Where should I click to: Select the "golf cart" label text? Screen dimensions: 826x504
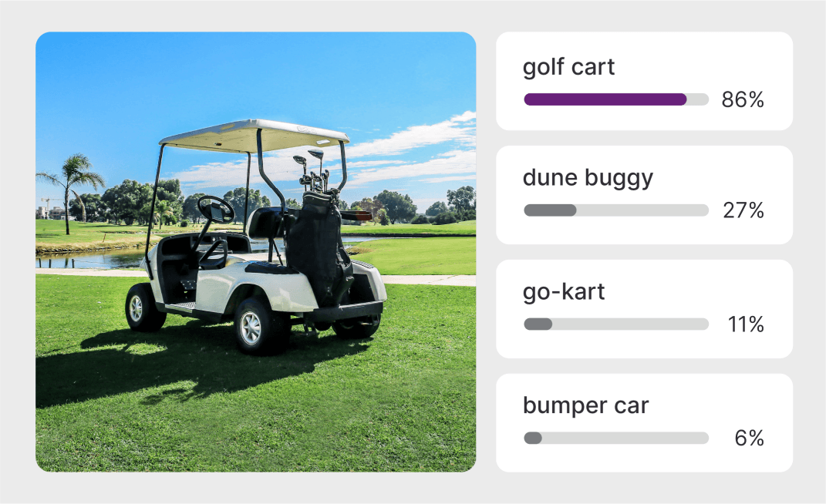(568, 67)
